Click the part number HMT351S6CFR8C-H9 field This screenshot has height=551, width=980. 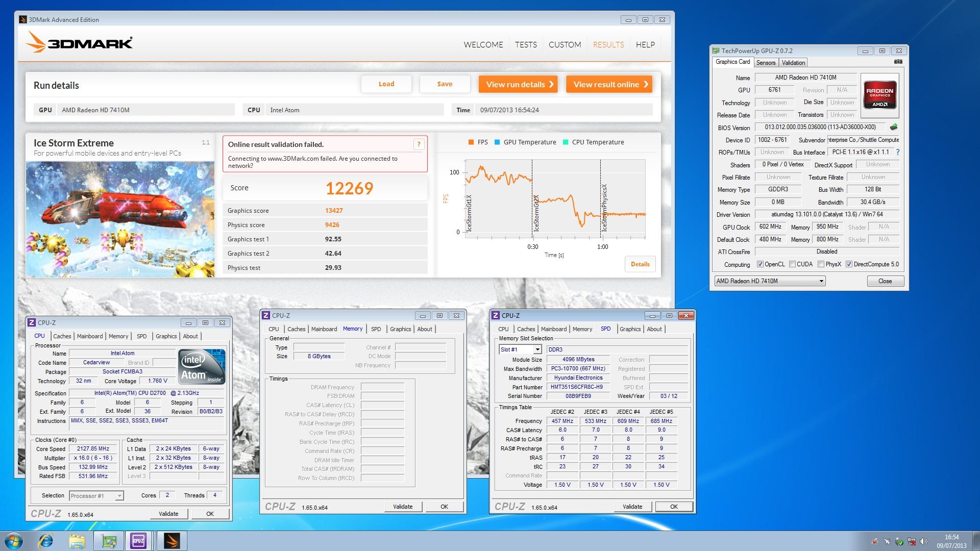[578, 387]
